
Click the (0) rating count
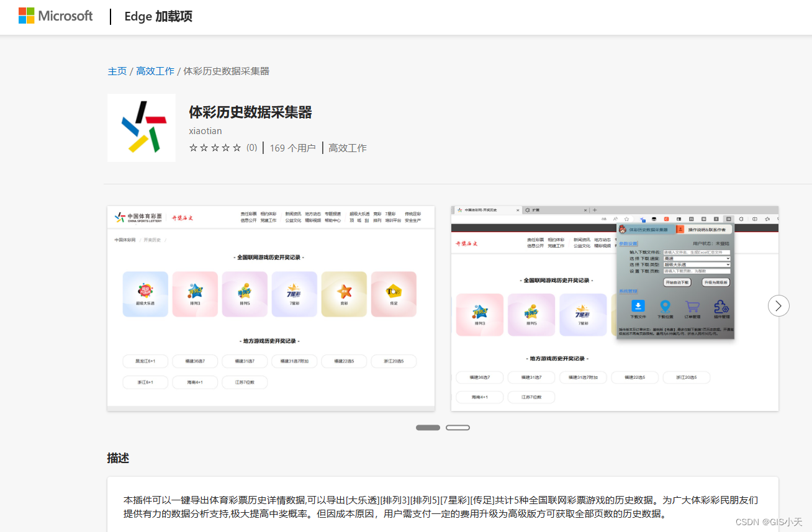(251, 148)
